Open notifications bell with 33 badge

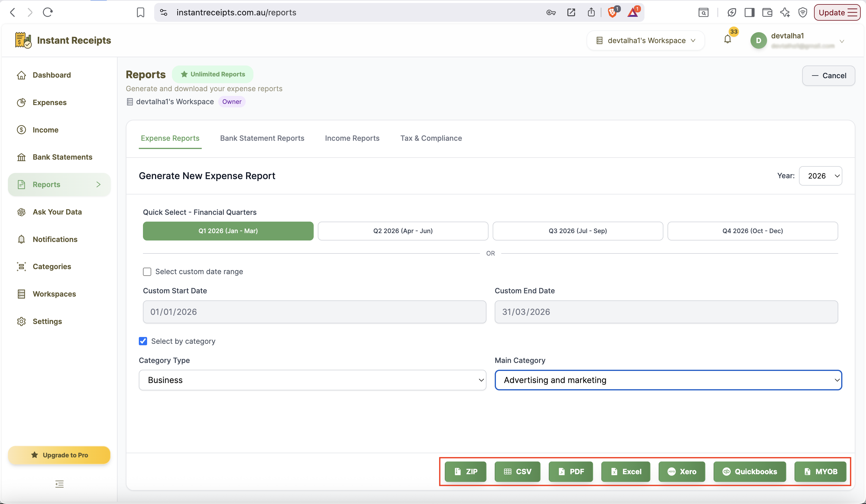click(x=727, y=39)
